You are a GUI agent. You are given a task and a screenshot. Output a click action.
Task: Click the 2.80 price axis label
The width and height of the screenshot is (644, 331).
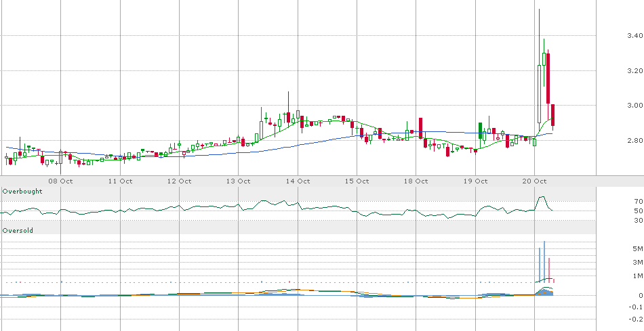pos(635,140)
